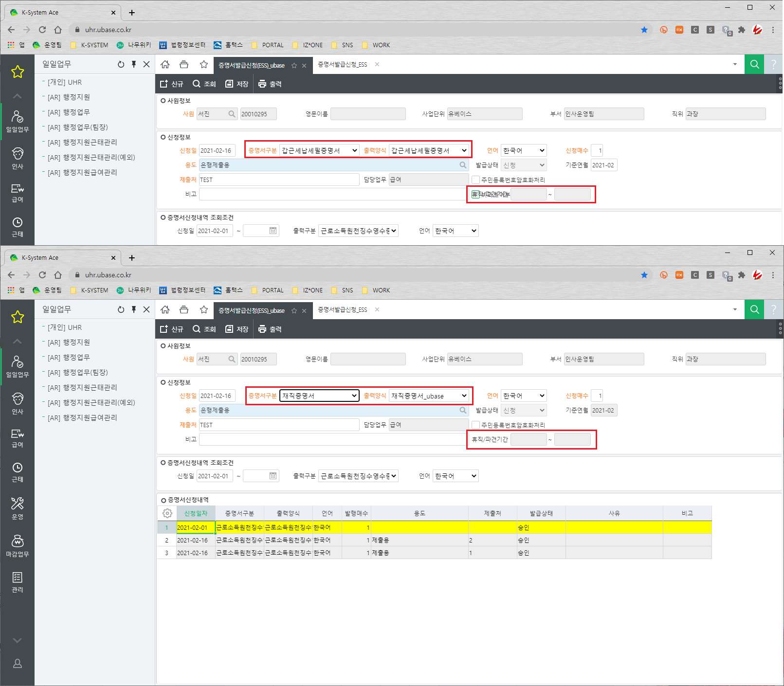The height and width of the screenshot is (686, 784).
Task: Open 증명서구분 dropdown showing 갑근세납필증명서 top window
Action: (319, 150)
